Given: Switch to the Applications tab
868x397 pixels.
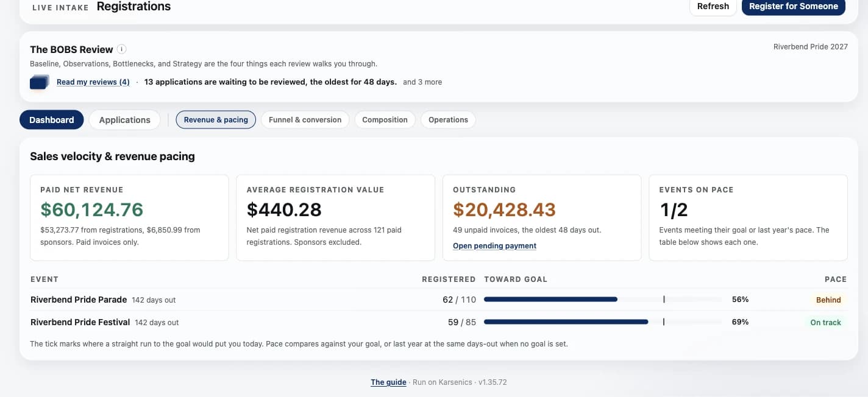Looking at the screenshot, I should (x=125, y=120).
